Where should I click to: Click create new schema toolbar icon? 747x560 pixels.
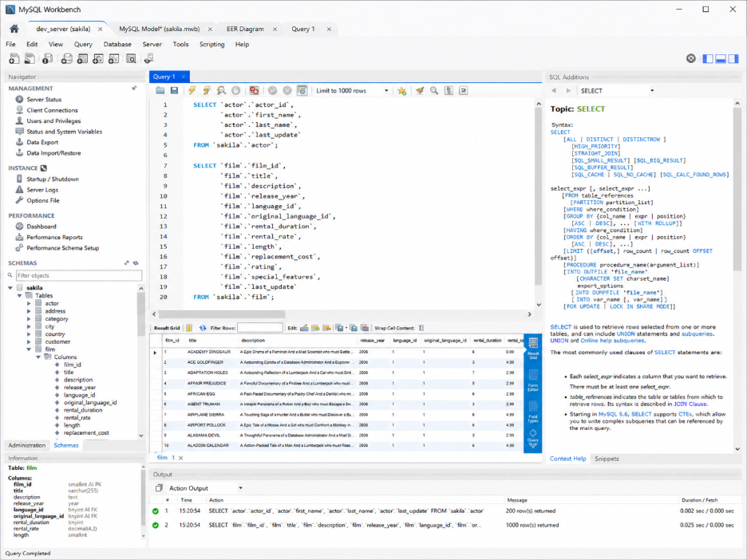coord(67,58)
